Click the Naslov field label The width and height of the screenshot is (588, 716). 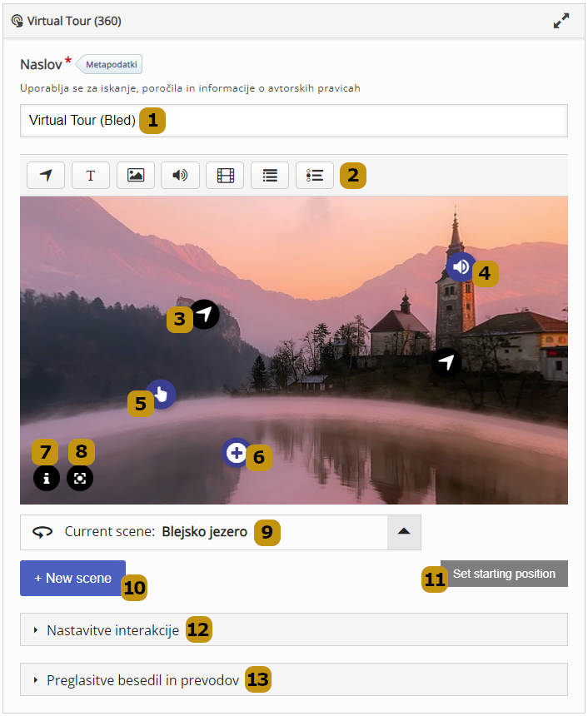(41, 64)
